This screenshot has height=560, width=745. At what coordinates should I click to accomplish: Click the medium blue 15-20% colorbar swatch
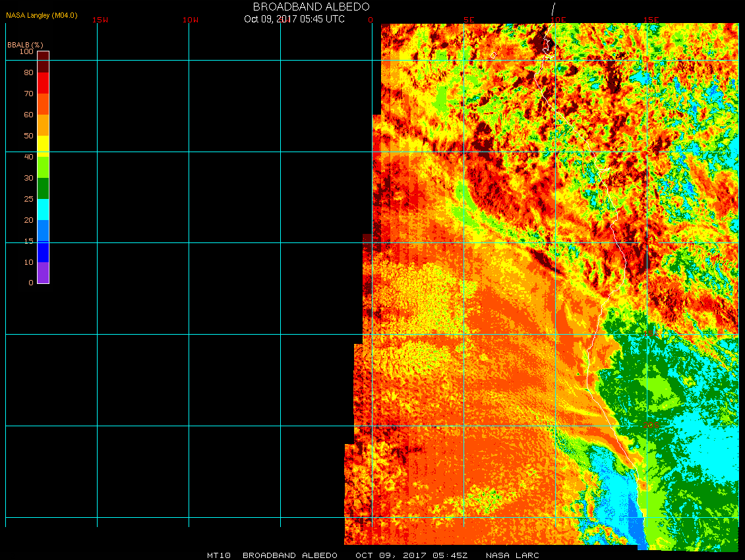[43, 230]
